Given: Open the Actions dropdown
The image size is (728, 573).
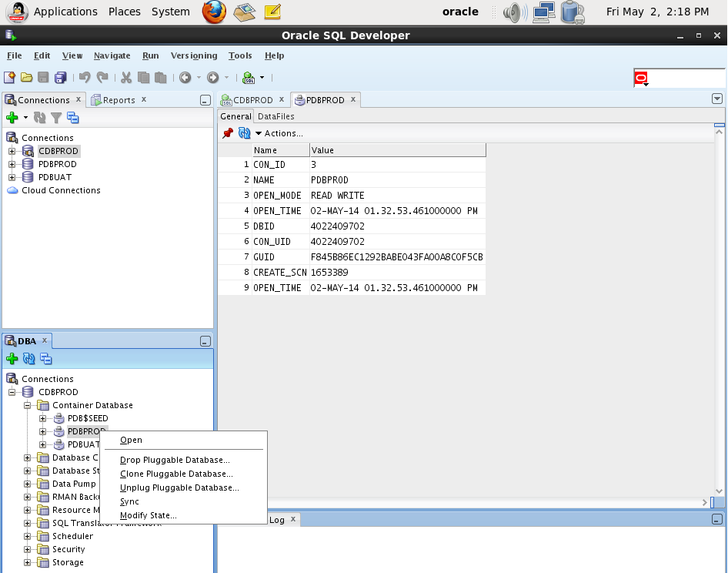Looking at the screenshot, I should (279, 133).
